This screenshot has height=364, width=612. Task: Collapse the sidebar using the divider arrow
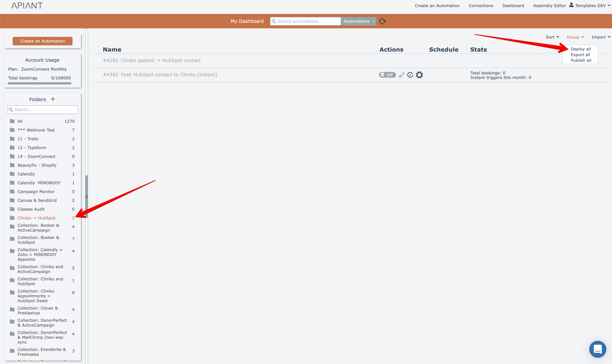[x=86, y=196]
